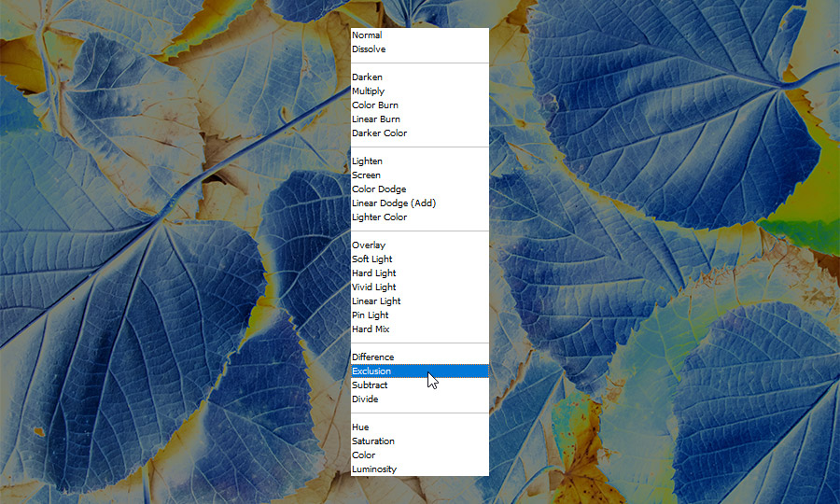
Task: Choose Subtract blend mode
Action: (x=419, y=385)
